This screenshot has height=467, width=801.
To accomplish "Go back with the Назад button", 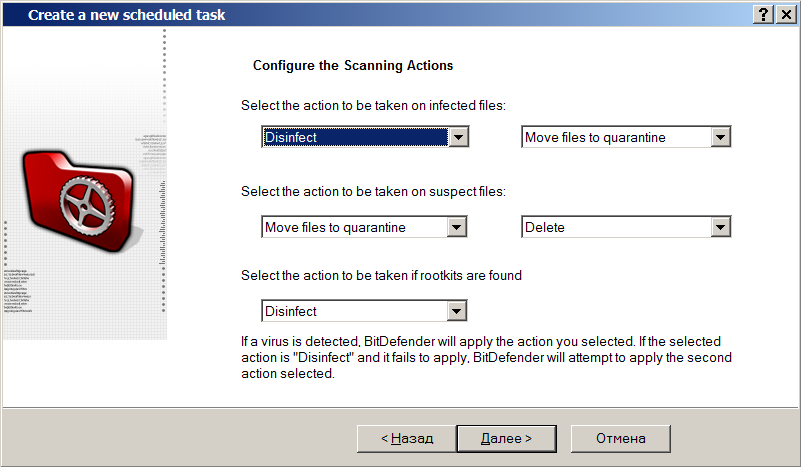I will tap(406, 438).
